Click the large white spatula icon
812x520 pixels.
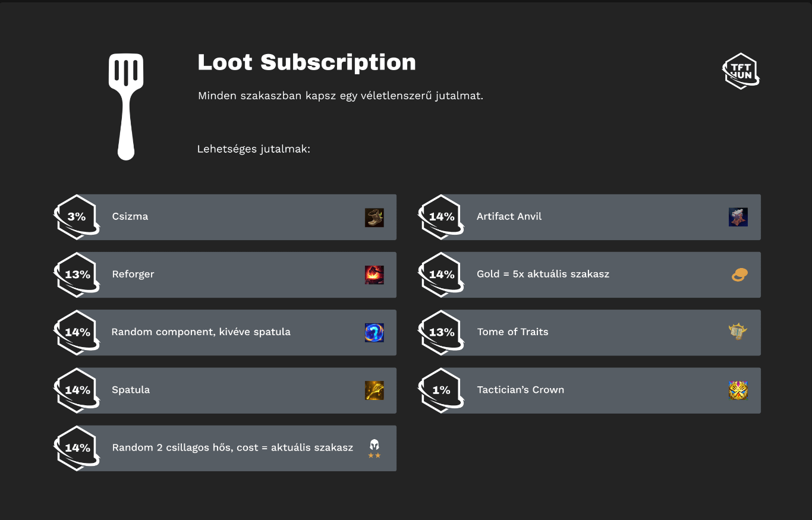tap(126, 106)
